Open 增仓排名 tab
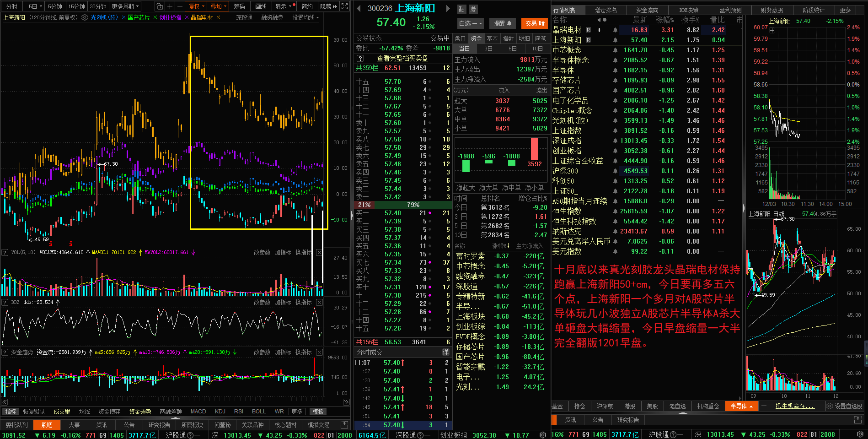Screen dimensions: 868x439 pos(605,10)
